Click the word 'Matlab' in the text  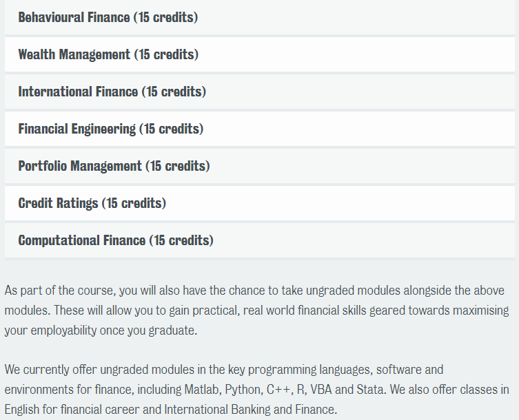203,390
